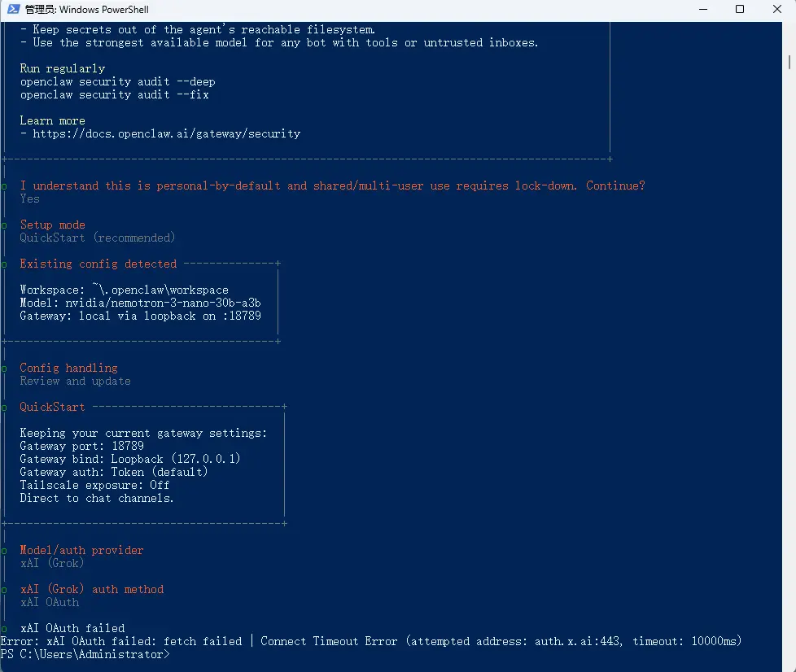This screenshot has width=796, height=672.
Task: Click "Review and update" text
Action: pyautogui.click(x=75, y=382)
